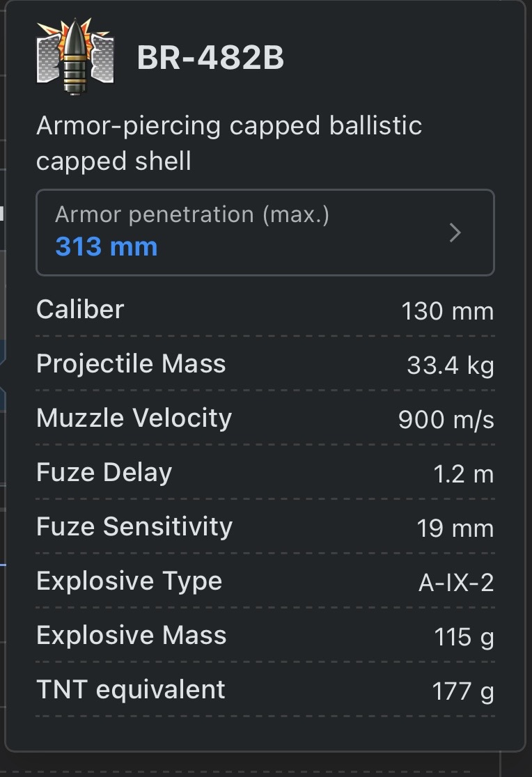532x777 pixels.
Task: Select the Fuze Sensitivity label
Action: coord(134,526)
